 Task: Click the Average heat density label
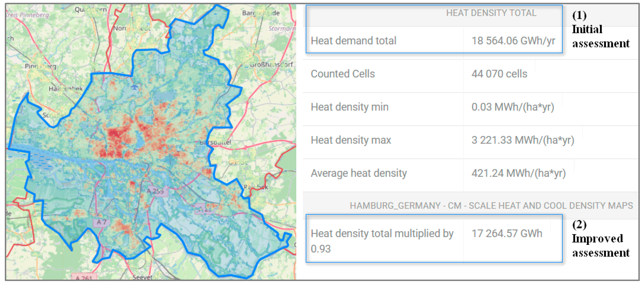point(359,173)
